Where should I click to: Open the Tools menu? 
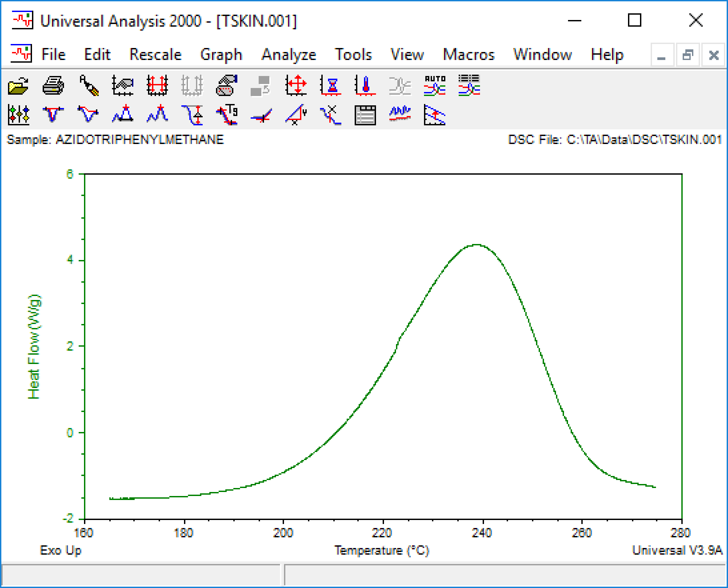353,54
